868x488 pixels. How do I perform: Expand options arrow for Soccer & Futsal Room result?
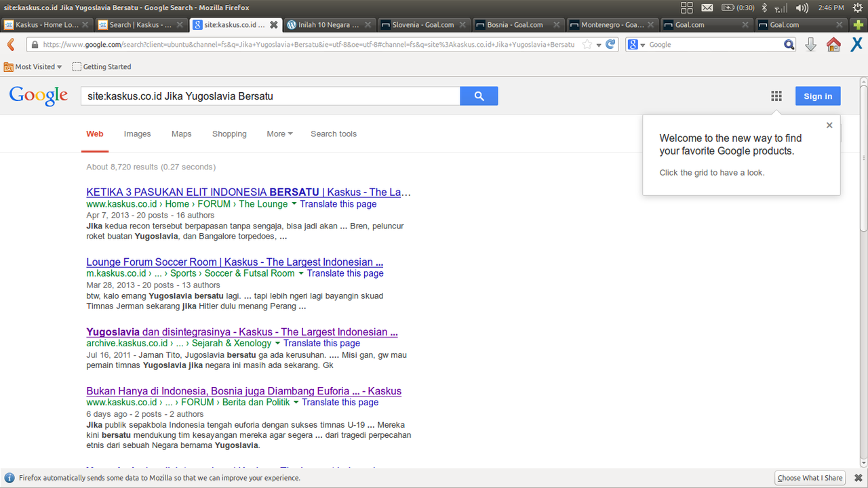pyautogui.click(x=301, y=274)
